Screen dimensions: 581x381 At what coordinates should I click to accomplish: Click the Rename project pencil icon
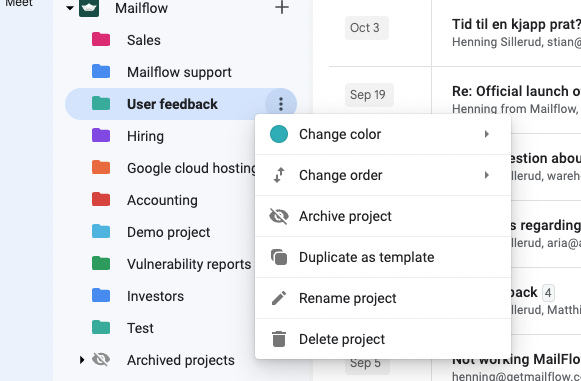point(279,298)
